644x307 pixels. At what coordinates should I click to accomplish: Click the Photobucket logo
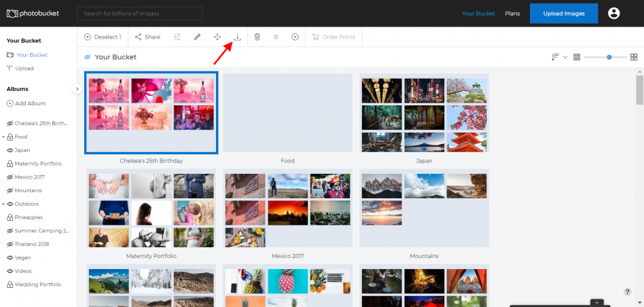33,14
